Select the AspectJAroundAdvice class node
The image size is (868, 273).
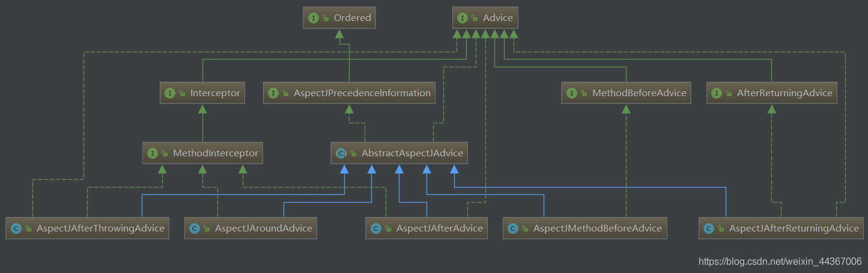click(x=250, y=229)
